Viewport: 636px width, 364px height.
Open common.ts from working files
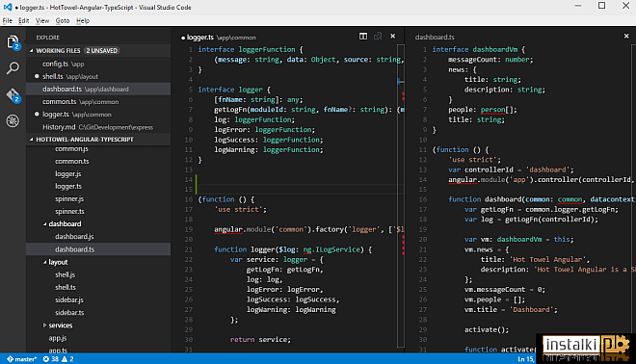pos(98,102)
